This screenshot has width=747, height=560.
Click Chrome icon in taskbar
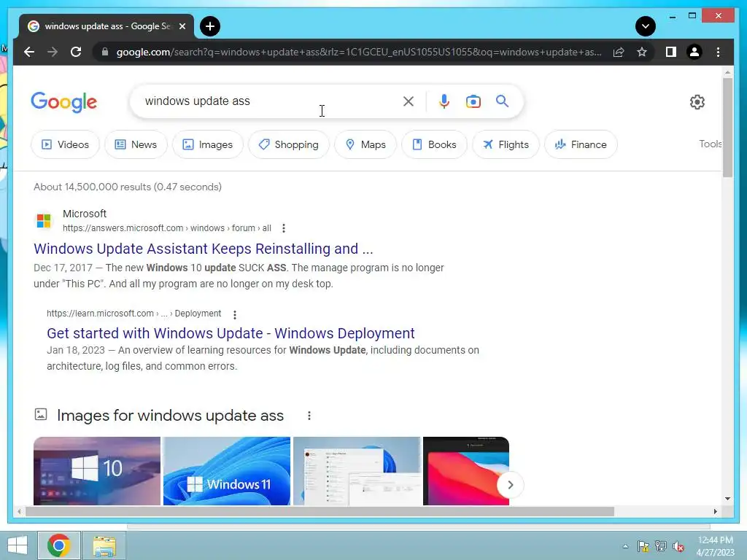point(59,545)
